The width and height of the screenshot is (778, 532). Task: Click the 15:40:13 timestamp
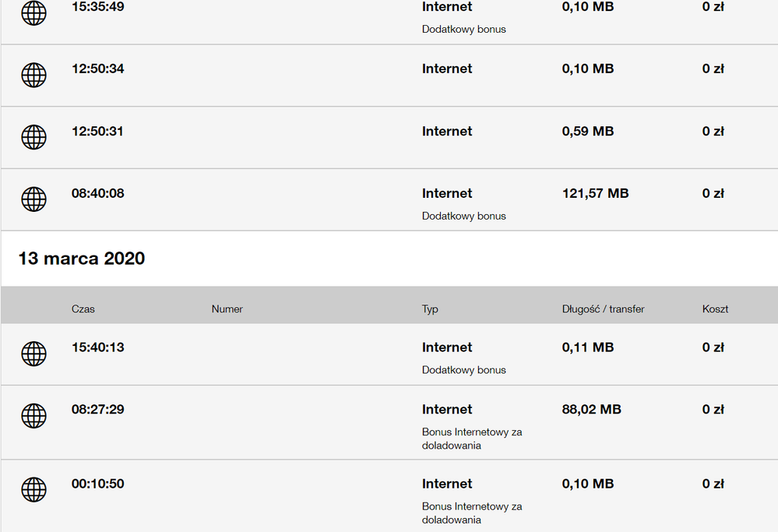tap(97, 347)
